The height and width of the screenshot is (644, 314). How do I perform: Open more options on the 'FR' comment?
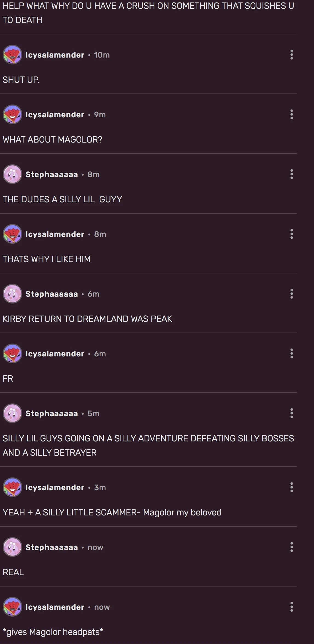292,353
